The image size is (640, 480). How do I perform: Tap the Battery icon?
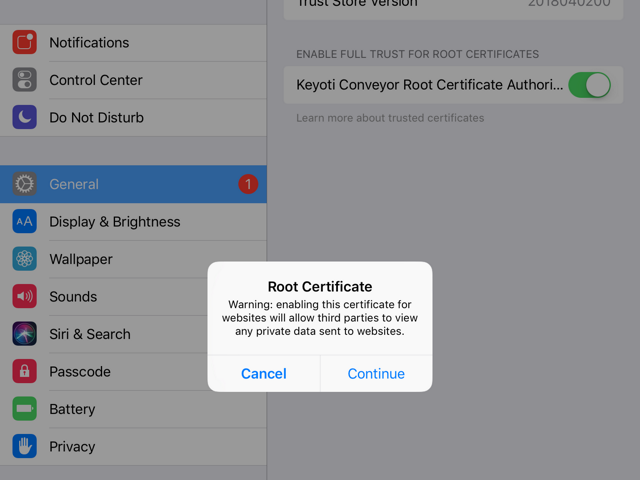click(24, 409)
